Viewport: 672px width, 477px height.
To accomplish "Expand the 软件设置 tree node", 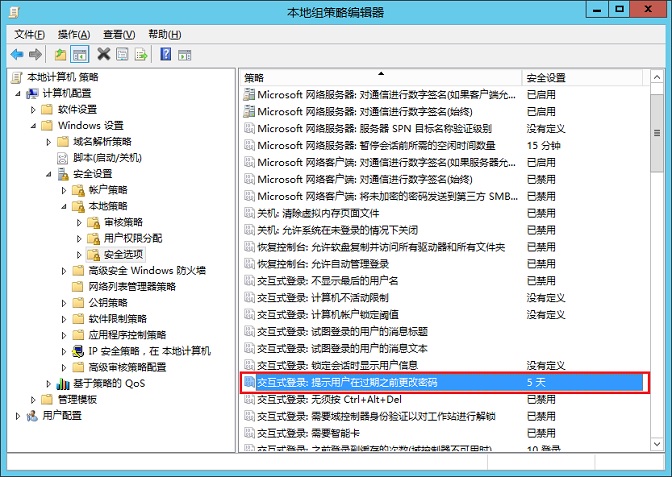I will (33, 110).
